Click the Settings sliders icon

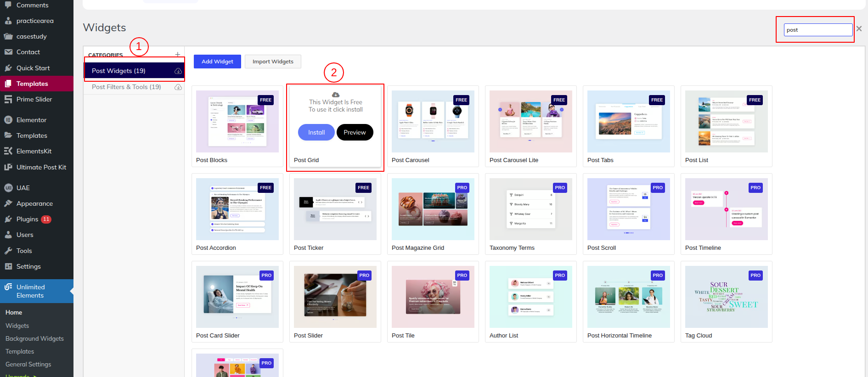8,266
